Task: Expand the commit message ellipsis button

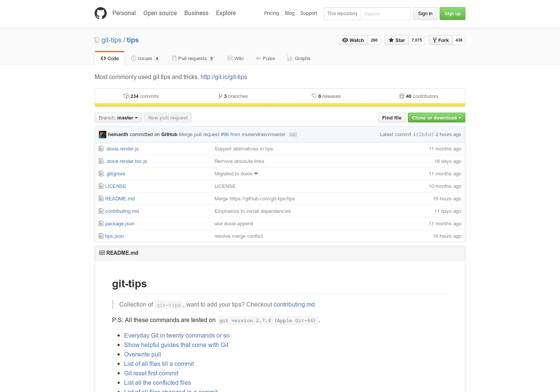Action: (x=293, y=135)
